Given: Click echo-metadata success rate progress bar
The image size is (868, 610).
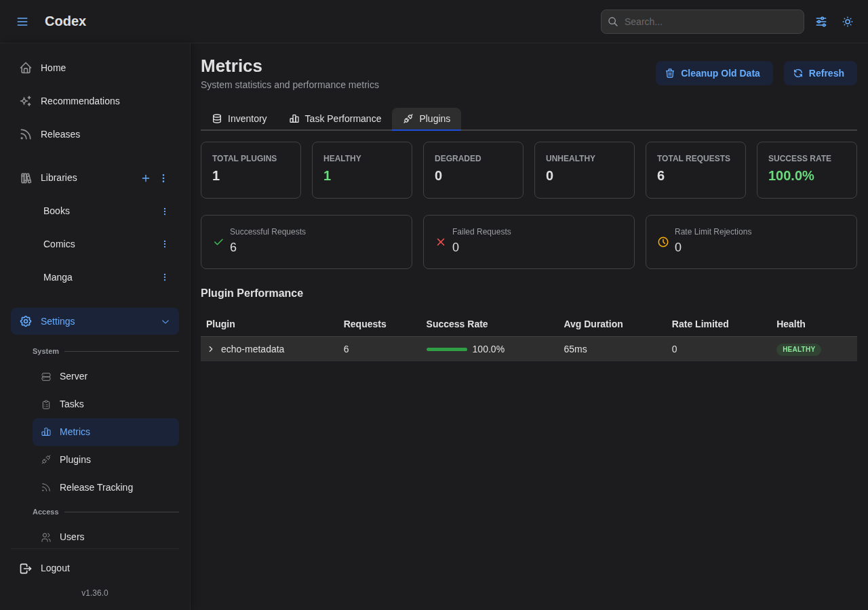Looking at the screenshot, I should point(447,349).
